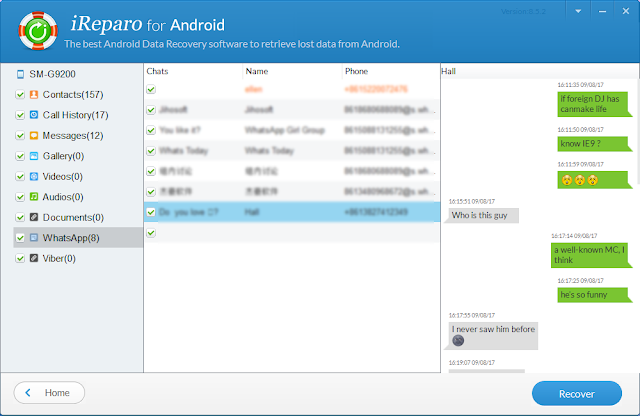Click the iReparo lifebuoy logo
640x416 pixels.
point(38,31)
